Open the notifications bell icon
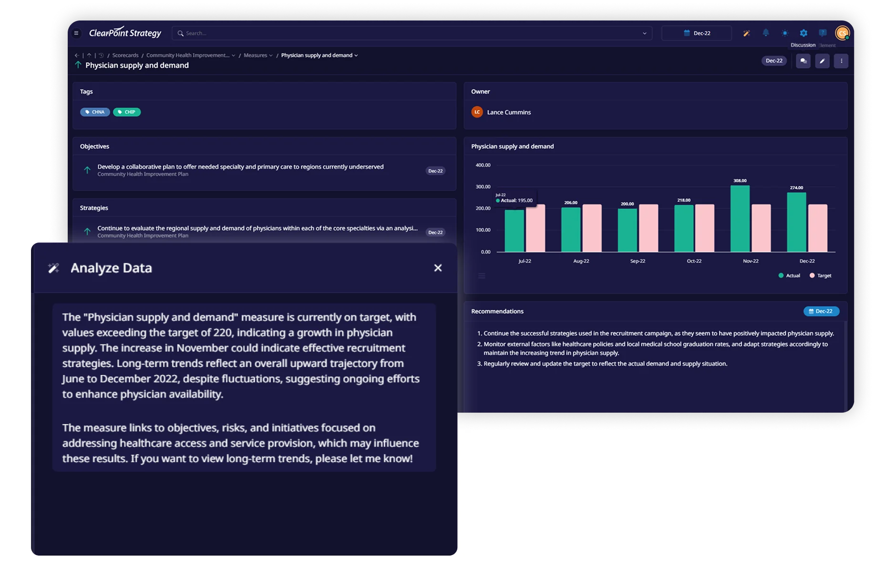Image resolution: width=875 pixels, height=588 pixels. tap(765, 33)
